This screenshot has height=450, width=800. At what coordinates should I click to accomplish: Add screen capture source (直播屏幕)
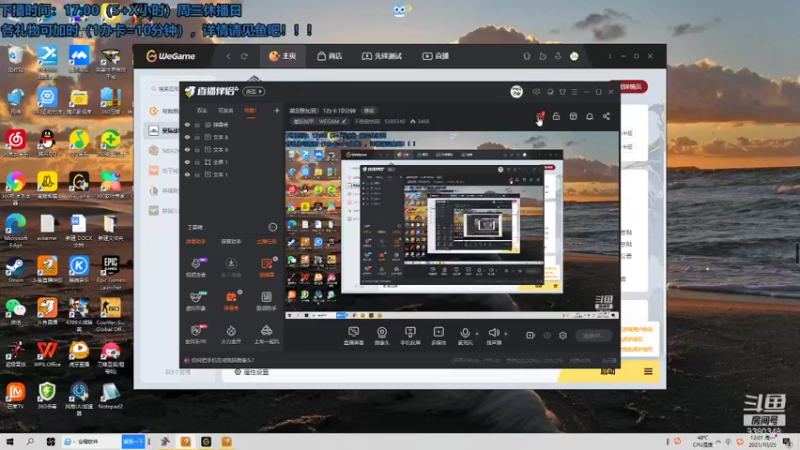click(x=354, y=336)
